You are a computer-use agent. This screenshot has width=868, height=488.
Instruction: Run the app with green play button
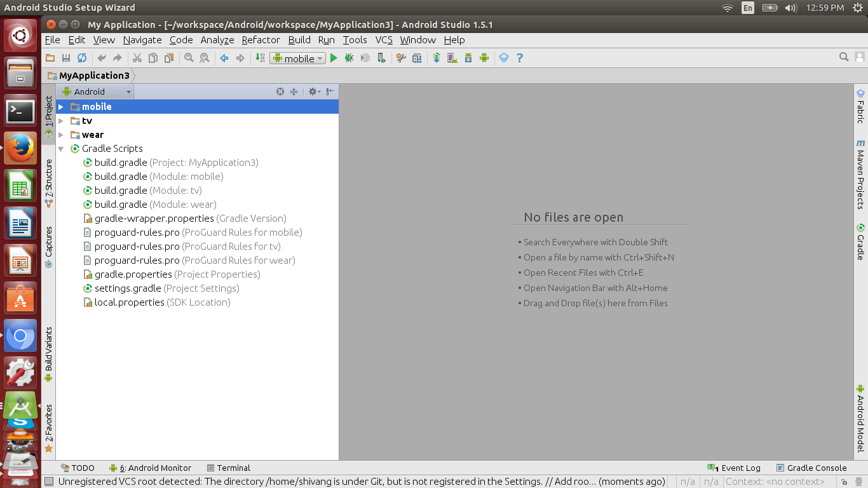[334, 58]
